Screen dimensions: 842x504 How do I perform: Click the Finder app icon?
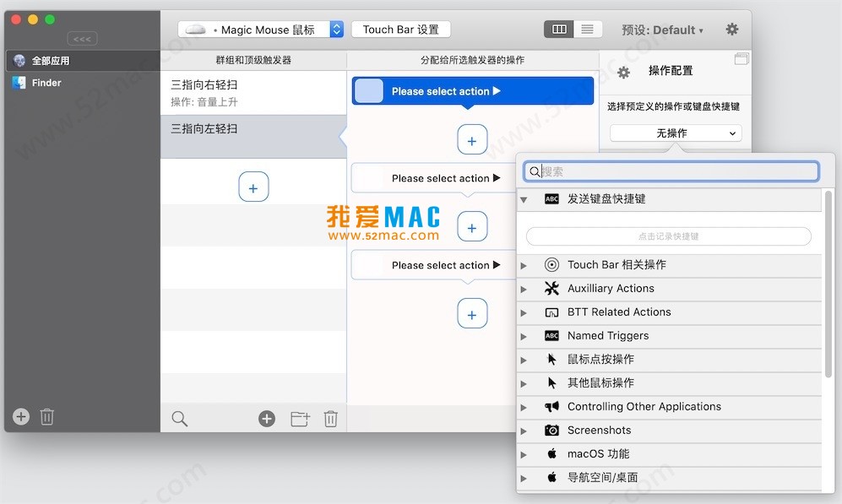(x=19, y=83)
